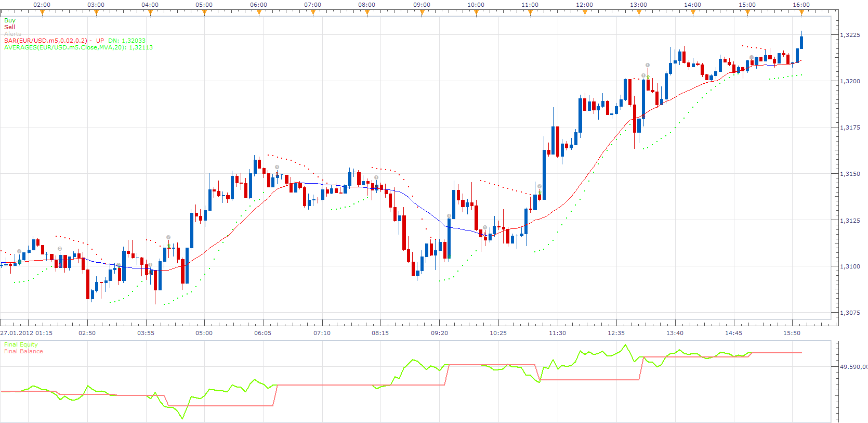
Task: Click the orange session marker at 09:00
Action: 422,12
